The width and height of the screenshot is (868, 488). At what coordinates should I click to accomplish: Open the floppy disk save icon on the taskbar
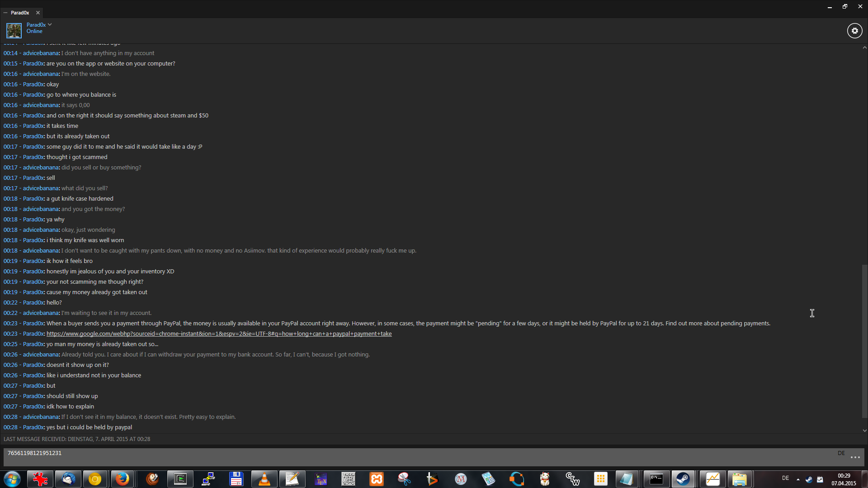(x=236, y=479)
